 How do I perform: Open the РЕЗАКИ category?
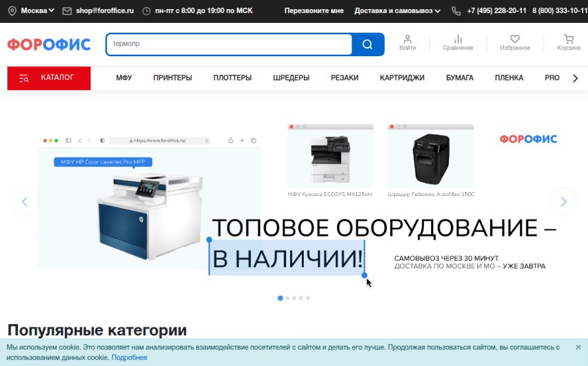[344, 78]
